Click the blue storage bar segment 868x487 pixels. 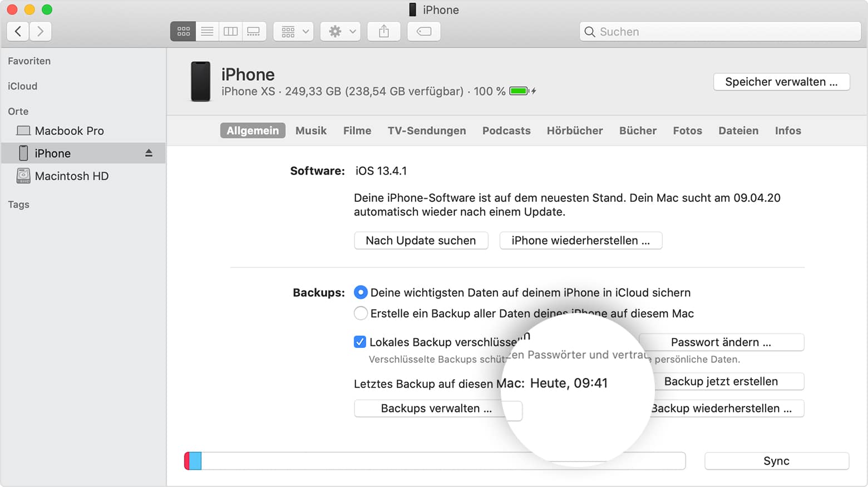pos(195,461)
